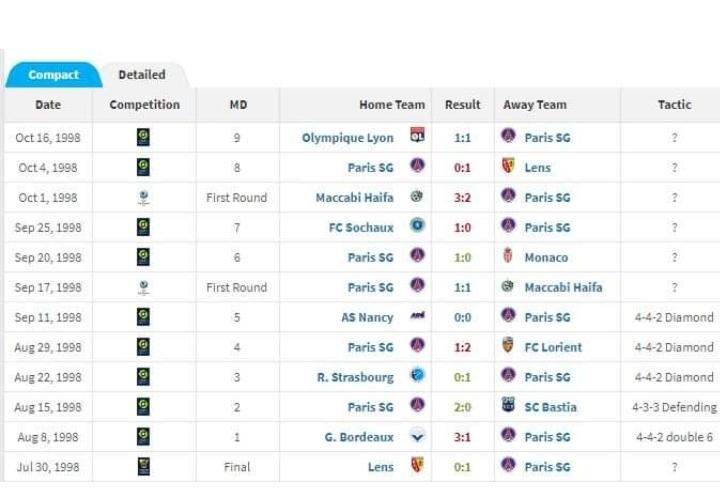Click the FC Lorient club crest
The image size is (720, 503).
click(508, 345)
